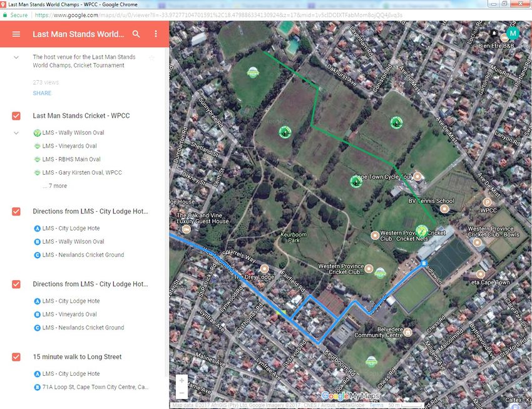The width and height of the screenshot is (532, 409).
Task: Click the green cricket marker near Wally Wilson Oval building
Action: (x=422, y=230)
